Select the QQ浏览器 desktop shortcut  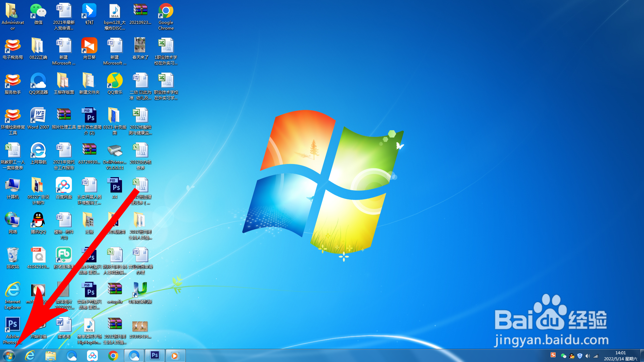pos(38,84)
